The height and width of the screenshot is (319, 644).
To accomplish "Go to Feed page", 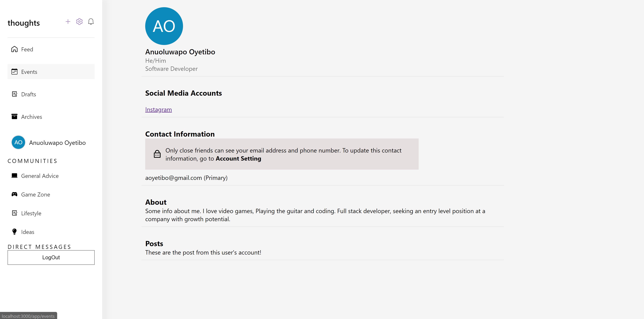I will tap(51, 49).
